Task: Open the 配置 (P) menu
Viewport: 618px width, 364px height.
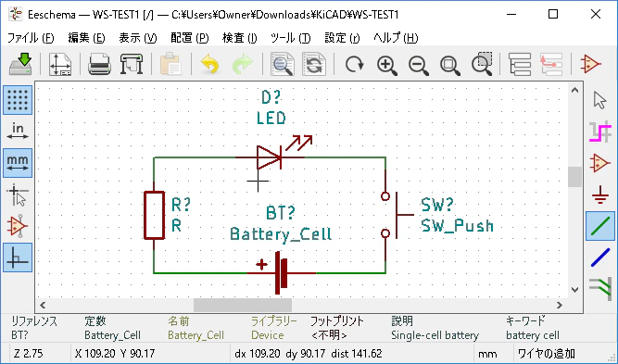Action: pos(190,38)
